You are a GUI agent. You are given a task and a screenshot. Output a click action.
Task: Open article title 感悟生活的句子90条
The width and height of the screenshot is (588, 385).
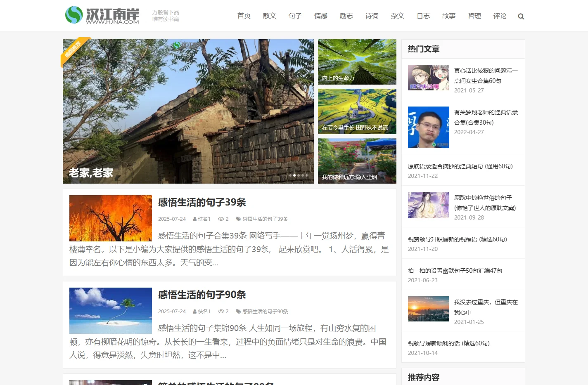point(202,295)
